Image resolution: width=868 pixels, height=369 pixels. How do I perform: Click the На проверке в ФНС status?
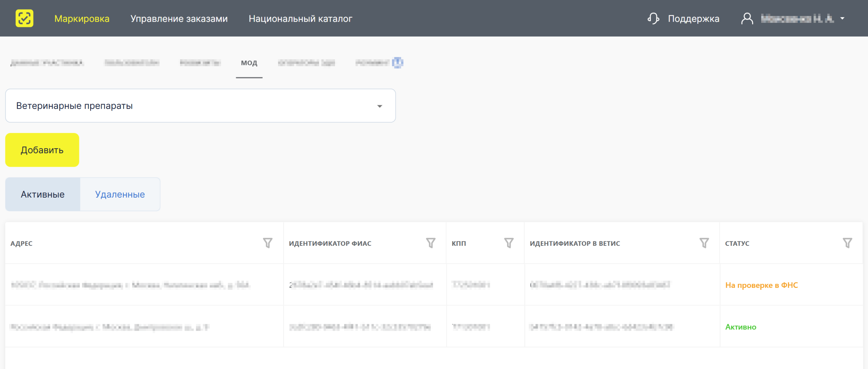point(762,285)
